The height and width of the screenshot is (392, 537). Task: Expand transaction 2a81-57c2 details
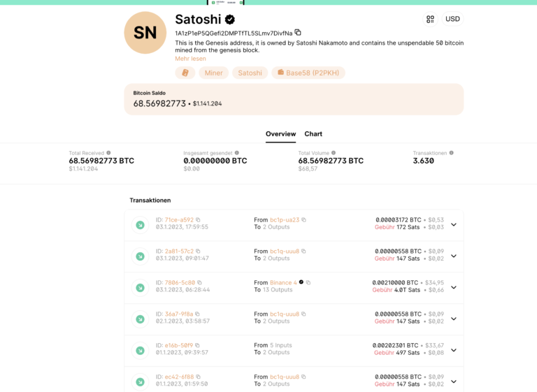(454, 256)
